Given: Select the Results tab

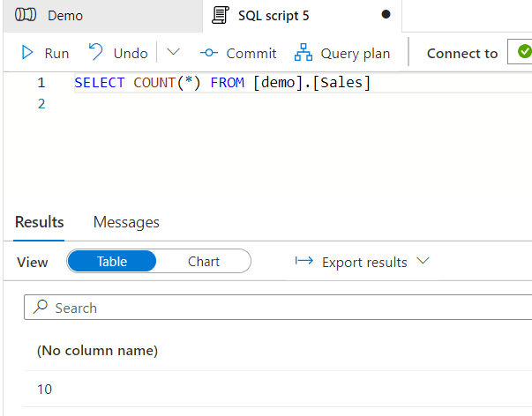Looking at the screenshot, I should click(40, 222).
